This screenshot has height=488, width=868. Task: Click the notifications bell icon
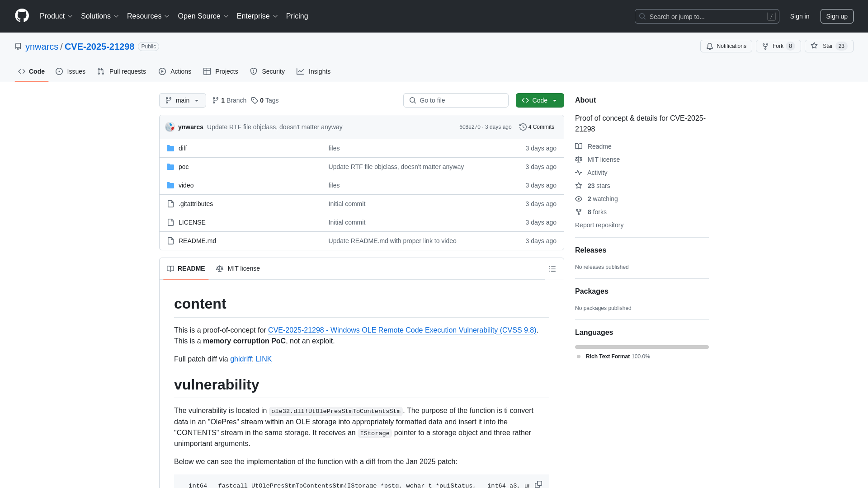point(710,46)
